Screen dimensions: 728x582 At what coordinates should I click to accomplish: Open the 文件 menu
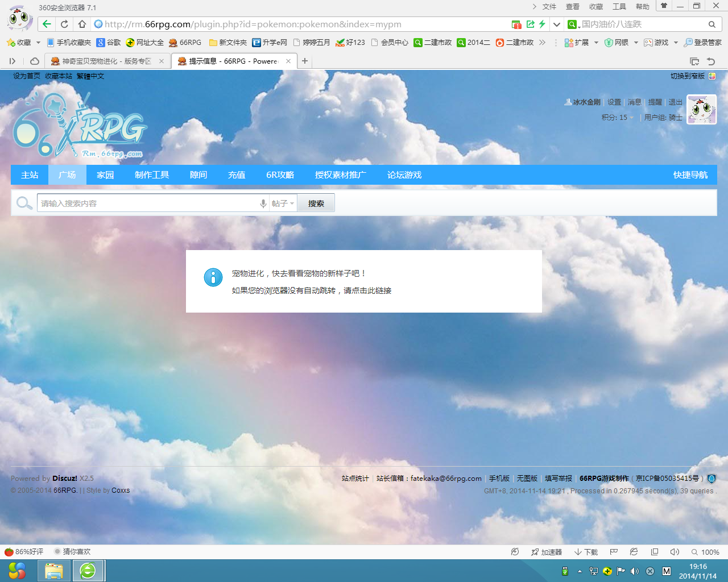[x=549, y=7]
